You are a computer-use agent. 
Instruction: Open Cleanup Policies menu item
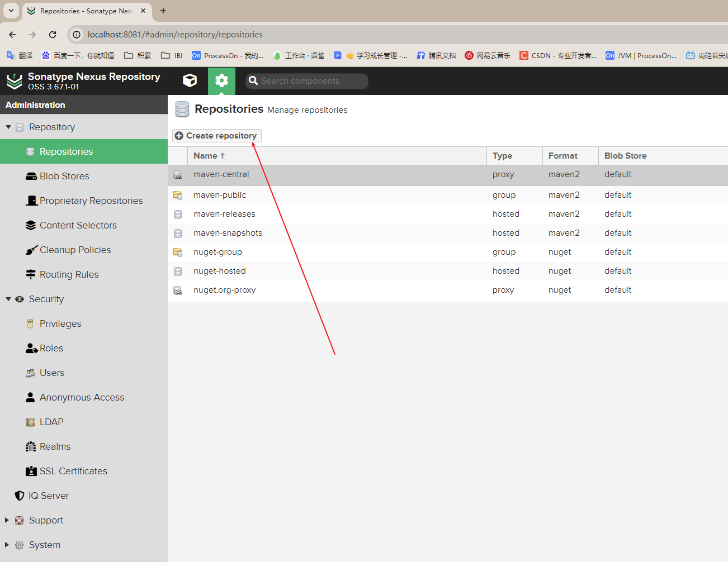[84, 250]
